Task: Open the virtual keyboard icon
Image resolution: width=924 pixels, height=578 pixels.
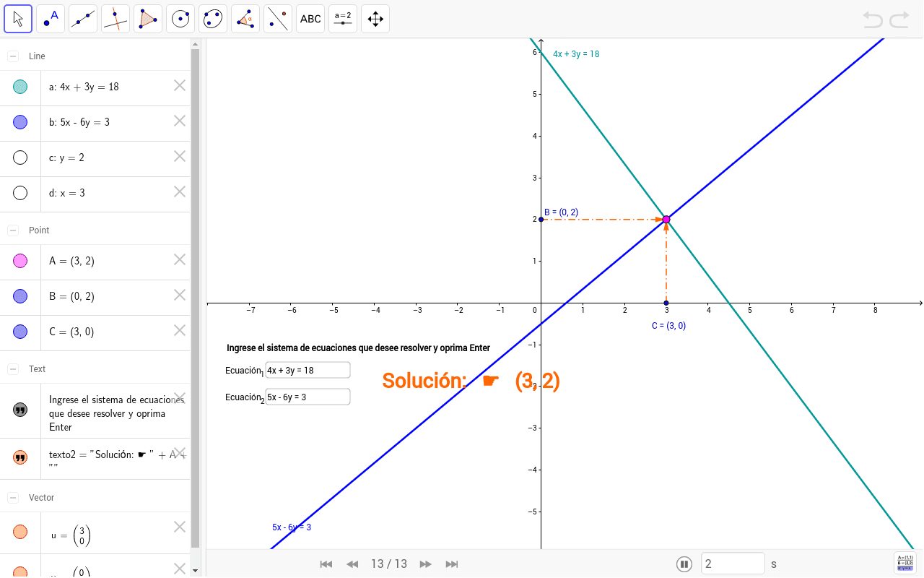Action: click(x=905, y=563)
